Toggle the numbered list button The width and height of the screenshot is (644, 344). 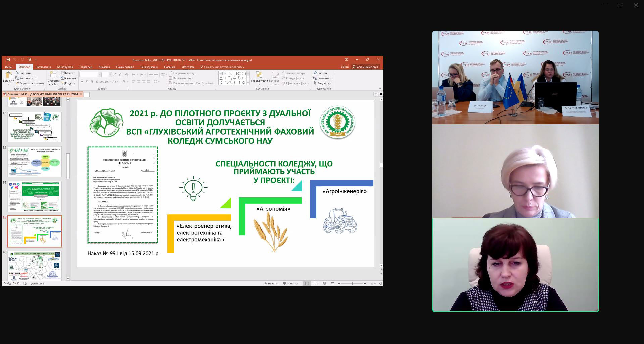point(142,75)
